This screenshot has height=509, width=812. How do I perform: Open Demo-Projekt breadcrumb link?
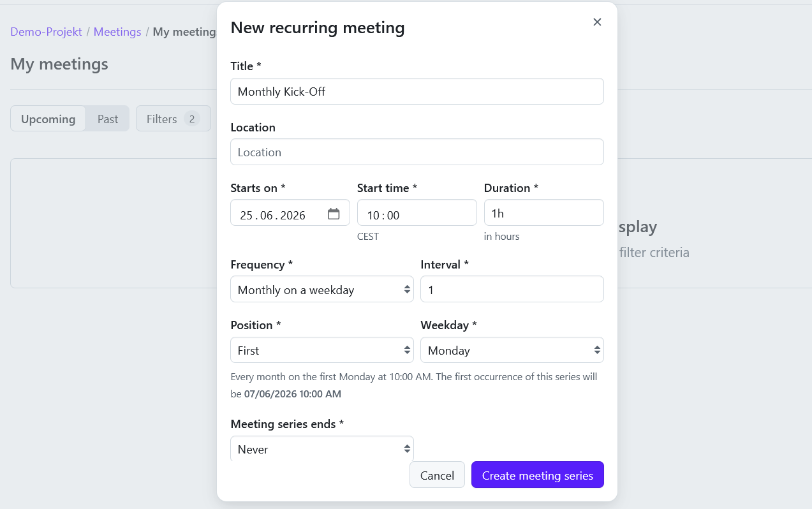(x=46, y=31)
